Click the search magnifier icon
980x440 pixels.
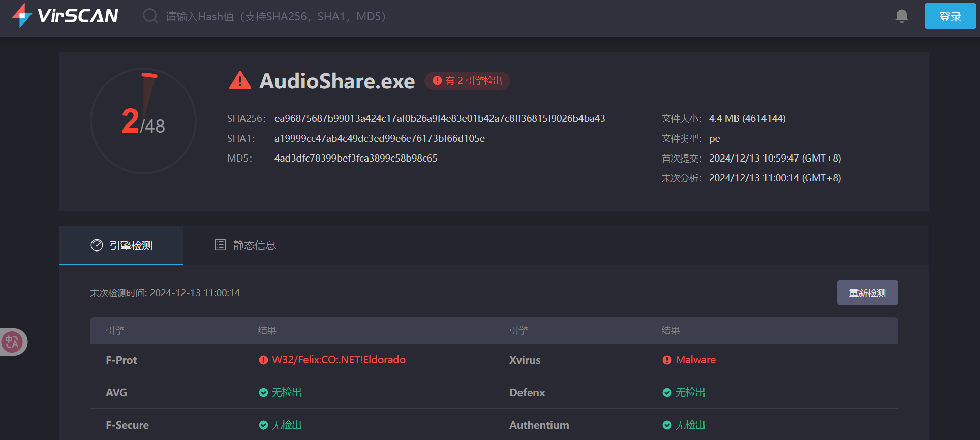[x=150, y=16]
